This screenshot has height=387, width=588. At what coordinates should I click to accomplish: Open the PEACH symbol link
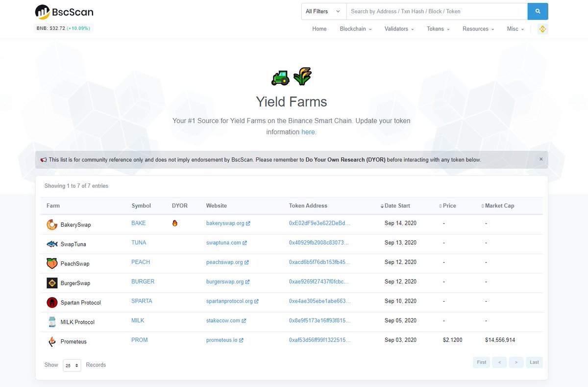click(x=141, y=262)
